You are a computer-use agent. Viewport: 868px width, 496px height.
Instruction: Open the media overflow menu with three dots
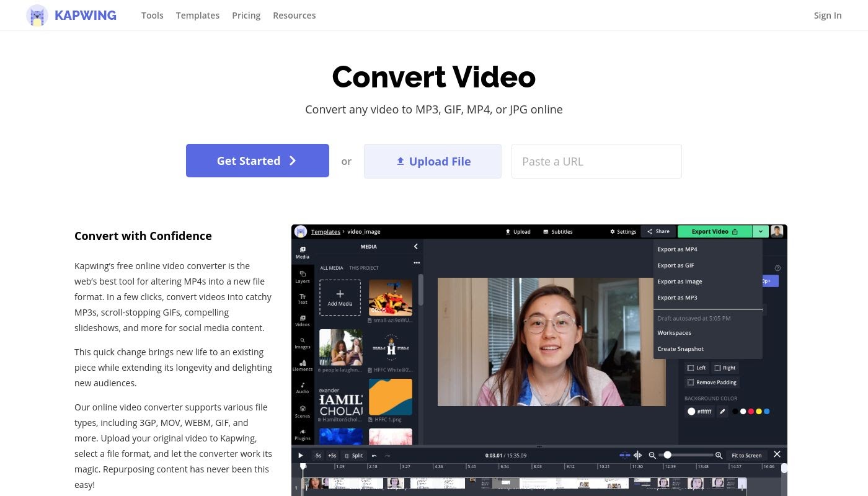pos(416,262)
